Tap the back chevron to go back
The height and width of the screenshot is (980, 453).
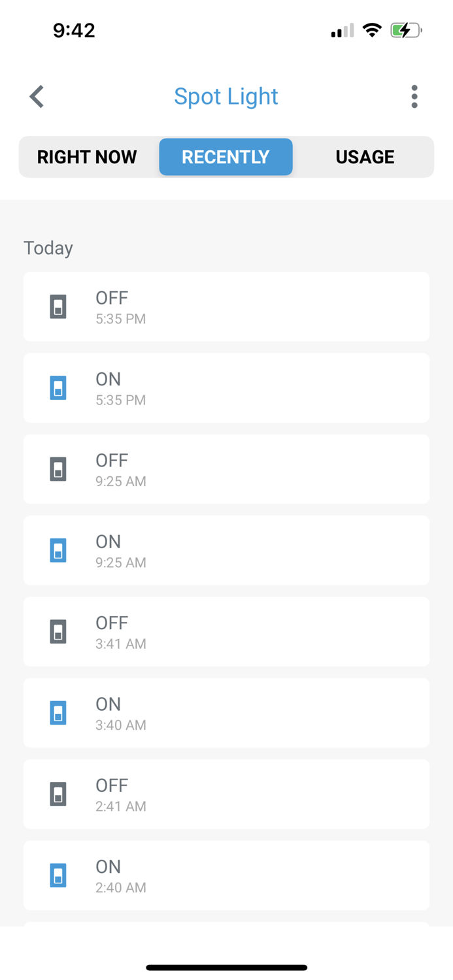click(x=36, y=96)
